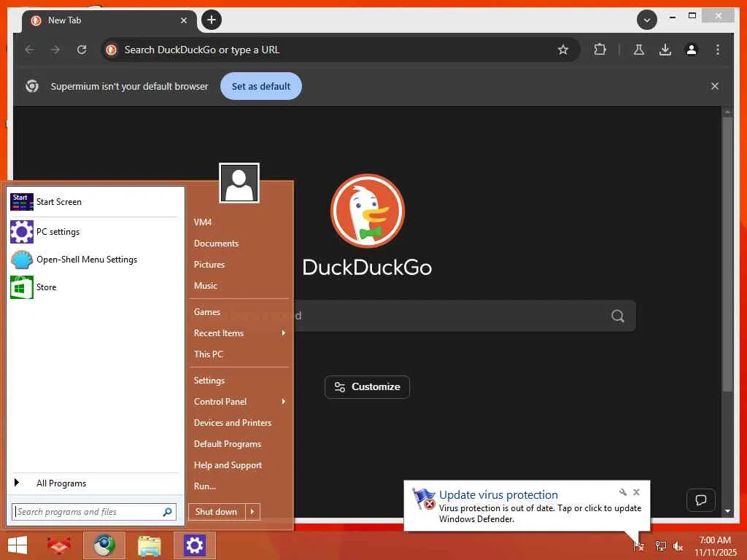Click the Action Center flag in notification
The height and width of the screenshot is (560, 747).
pos(424,499)
